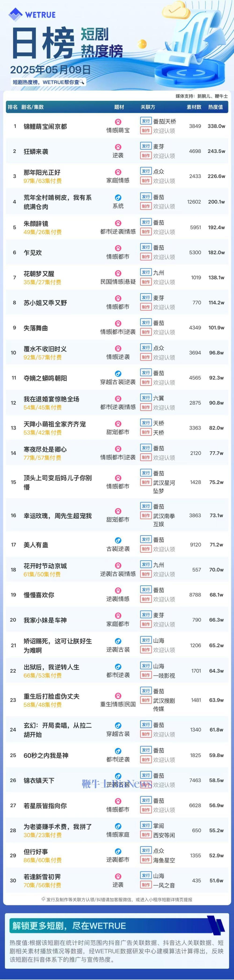Click the 题材 column header
The width and height of the screenshot is (234, 980).
click(119, 107)
